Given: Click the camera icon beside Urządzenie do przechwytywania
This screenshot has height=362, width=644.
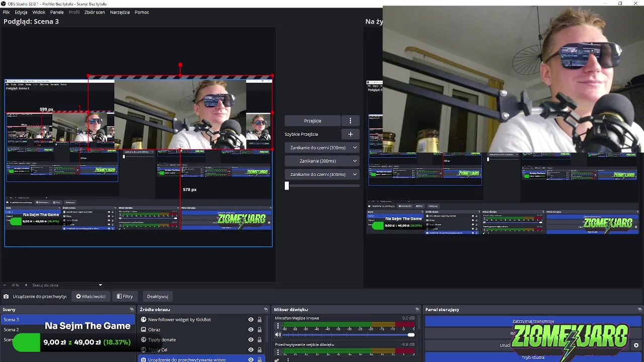Looking at the screenshot, I should click(6, 297).
